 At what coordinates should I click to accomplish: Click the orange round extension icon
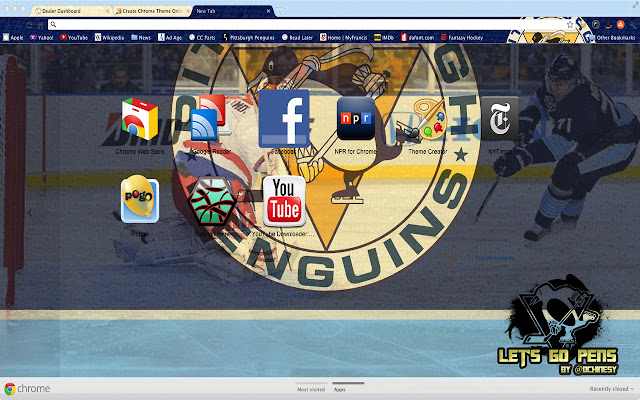(x=620, y=24)
